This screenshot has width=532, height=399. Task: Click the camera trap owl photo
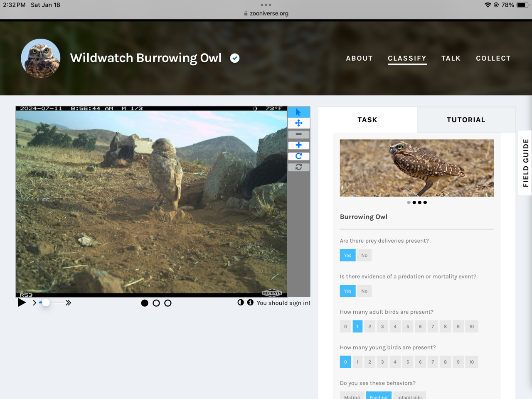point(151,202)
